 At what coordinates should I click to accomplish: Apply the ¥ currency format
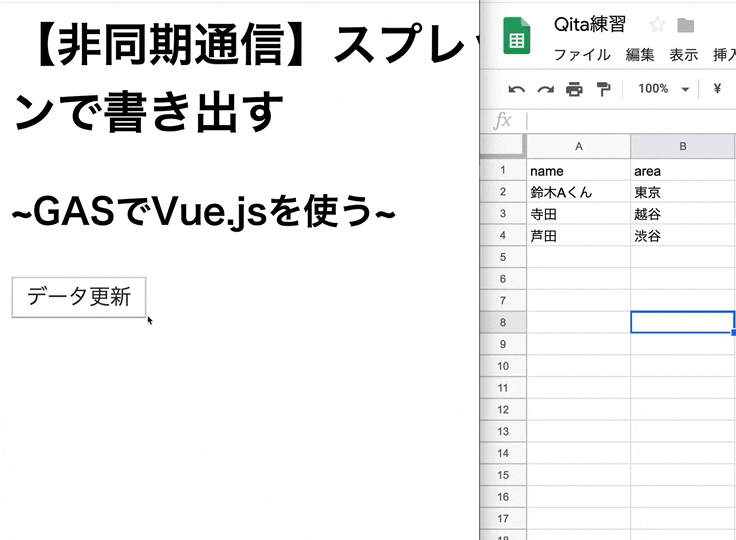coord(717,89)
